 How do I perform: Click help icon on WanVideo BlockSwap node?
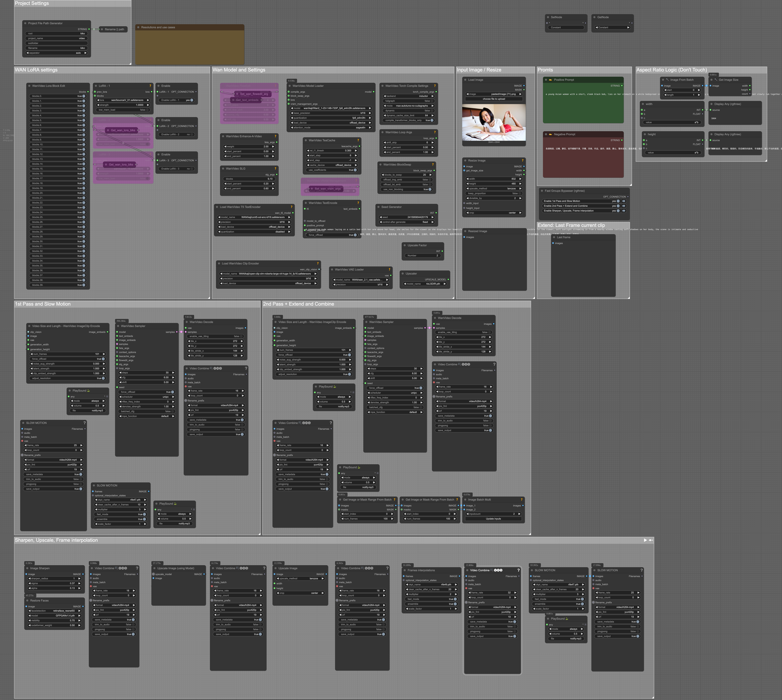433,165
